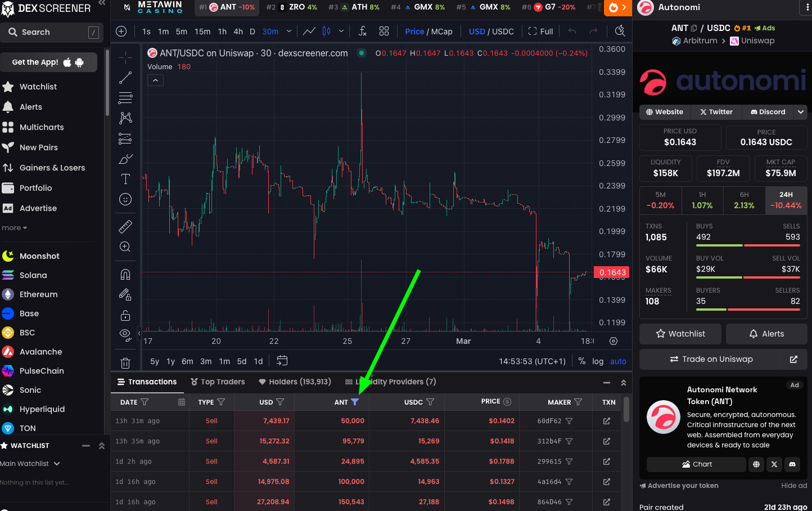Image resolution: width=812 pixels, height=511 pixels.
Task: Select the 5M price change tab
Action: 661,200
